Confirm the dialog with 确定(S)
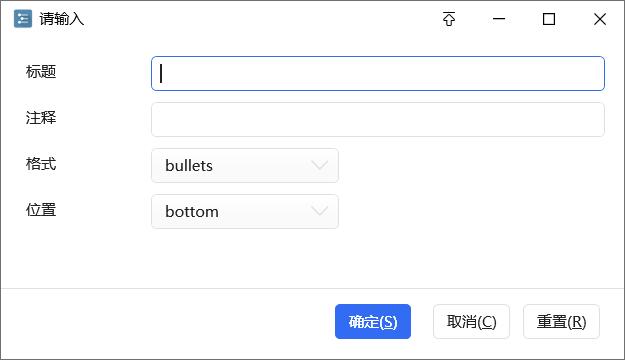Viewport: 625px width, 360px height. coord(373,321)
